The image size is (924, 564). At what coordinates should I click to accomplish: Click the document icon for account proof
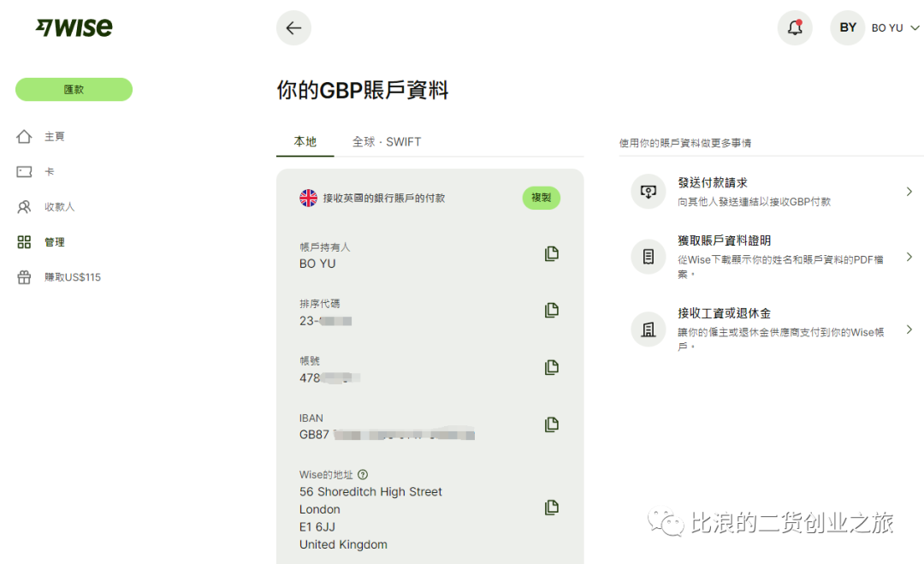click(649, 257)
